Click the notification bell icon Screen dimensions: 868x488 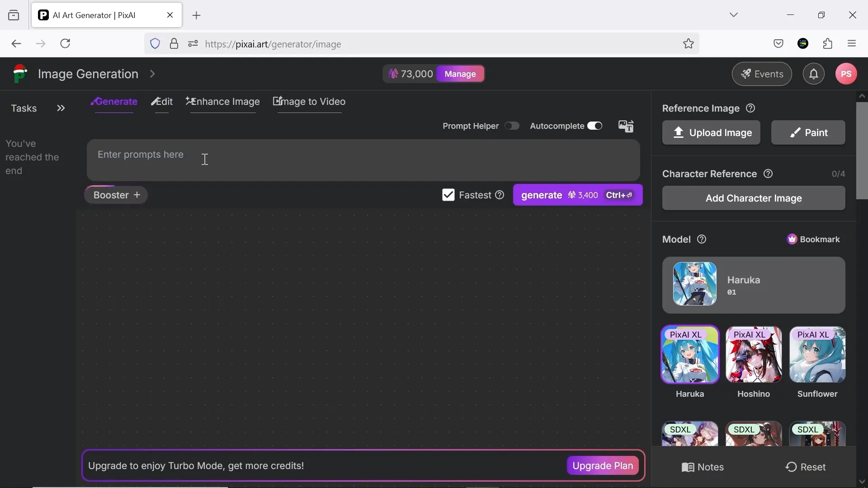814,74
